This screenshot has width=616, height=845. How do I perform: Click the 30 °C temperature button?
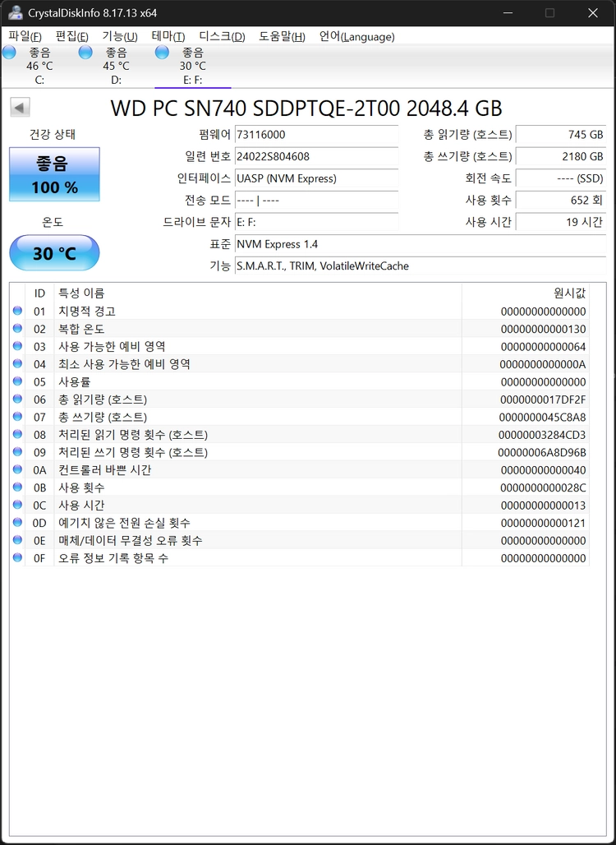click(54, 252)
